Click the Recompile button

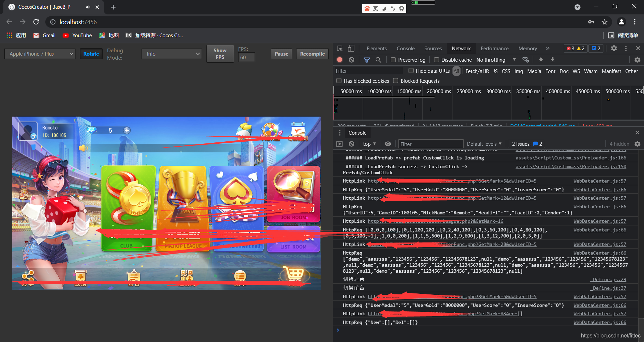pyautogui.click(x=312, y=54)
